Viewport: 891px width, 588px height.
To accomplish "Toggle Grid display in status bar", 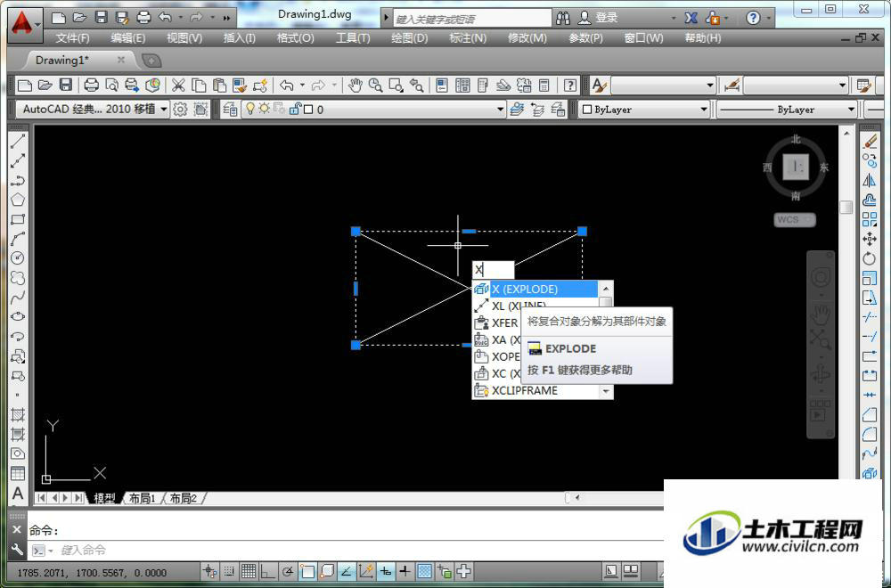I will 249,572.
